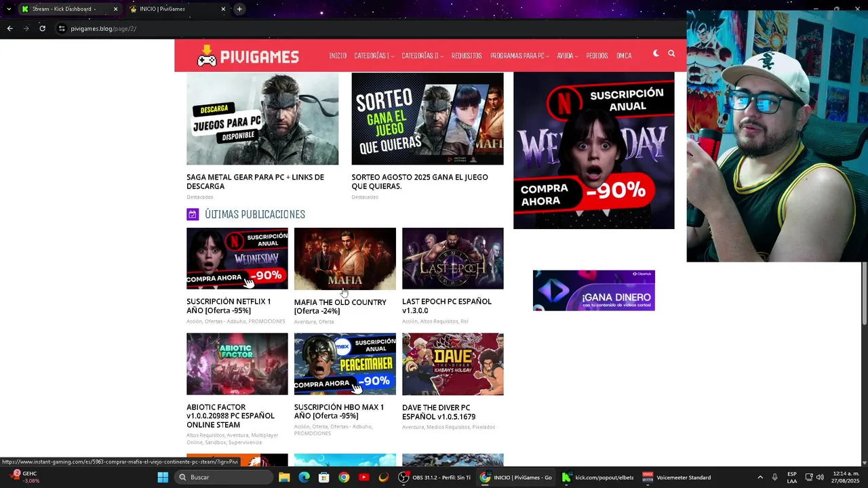
Task: Click the ¡GANA DINERO ad banner
Action: coord(594,291)
